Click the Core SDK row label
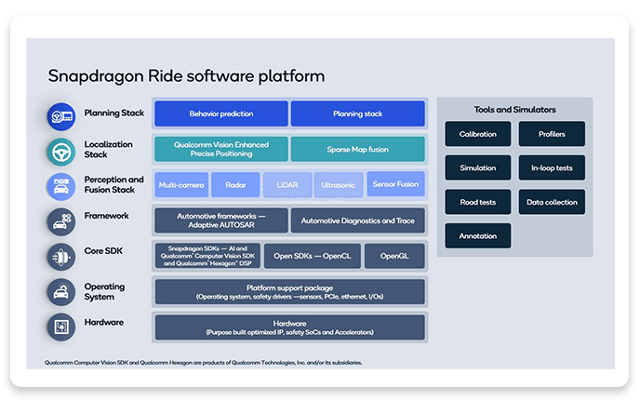 (x=103, y=251)
